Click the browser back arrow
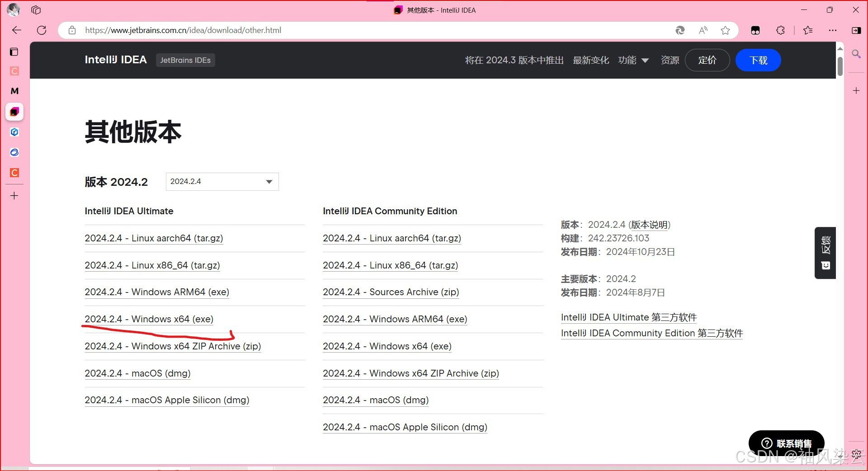Viewport: 868px width, 471px height. [17, 30]
